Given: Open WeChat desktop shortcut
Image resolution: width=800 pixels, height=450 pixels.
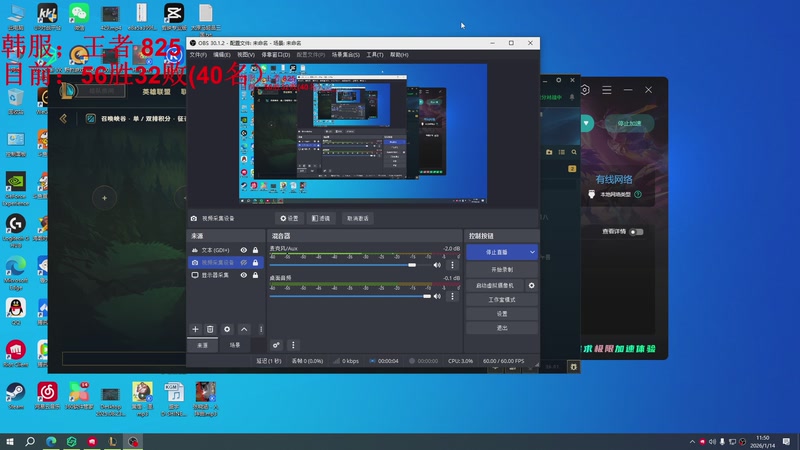Looking at the screenshot, I should (79, 16).
